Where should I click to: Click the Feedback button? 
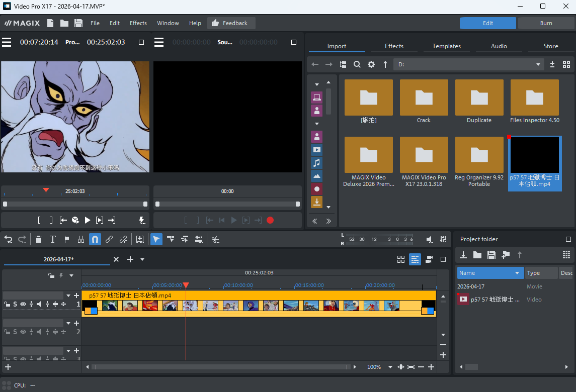[231, 23]
